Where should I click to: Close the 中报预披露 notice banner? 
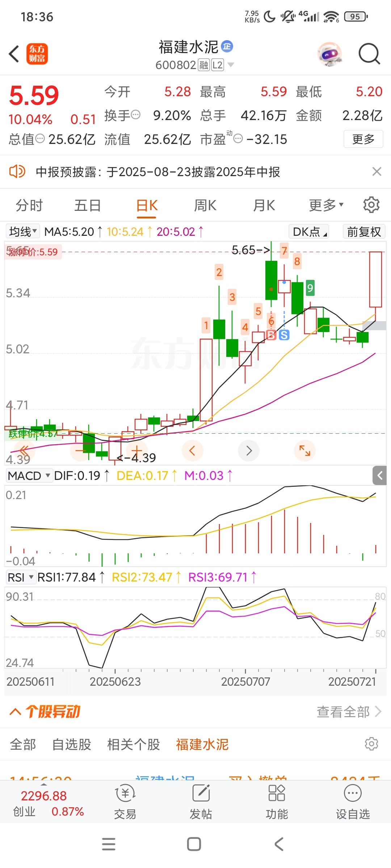pos(377,171)
